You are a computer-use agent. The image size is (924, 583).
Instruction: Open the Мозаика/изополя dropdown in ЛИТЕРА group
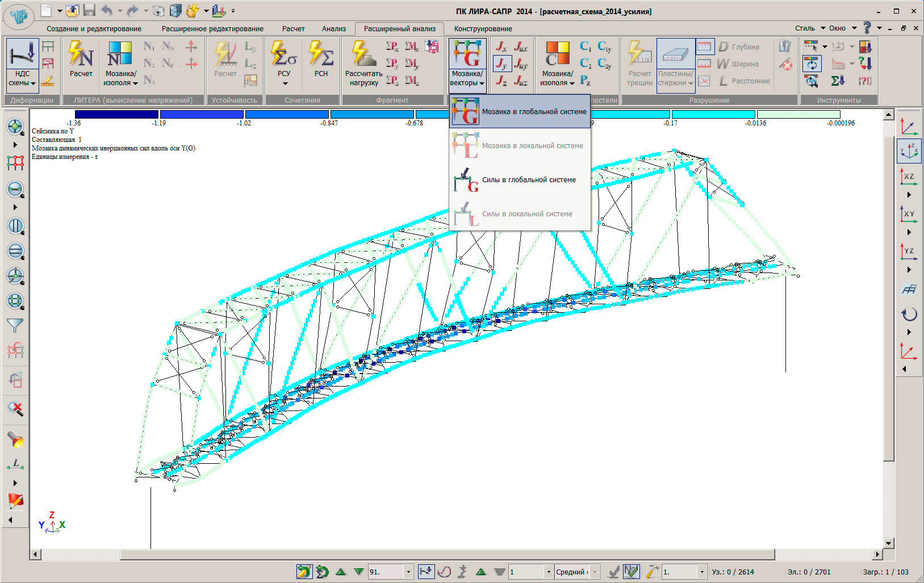click(x=120, y=78)
